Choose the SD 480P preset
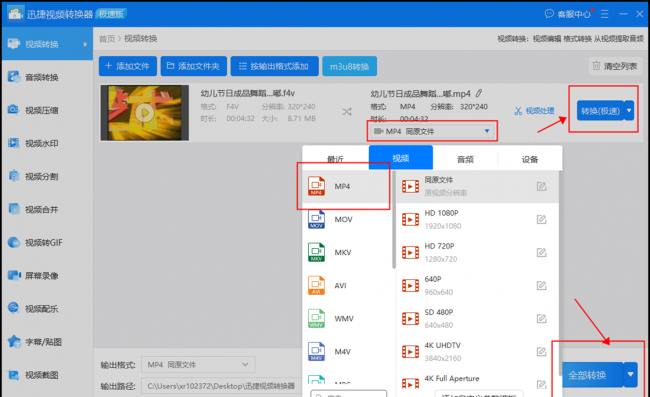This screenshot has height=397, width=650. point(478,319)
